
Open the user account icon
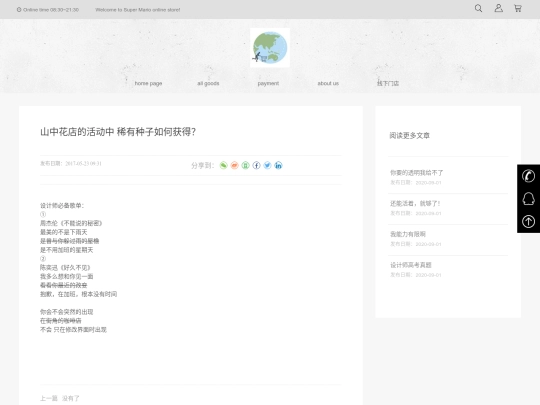coord(498,8)
